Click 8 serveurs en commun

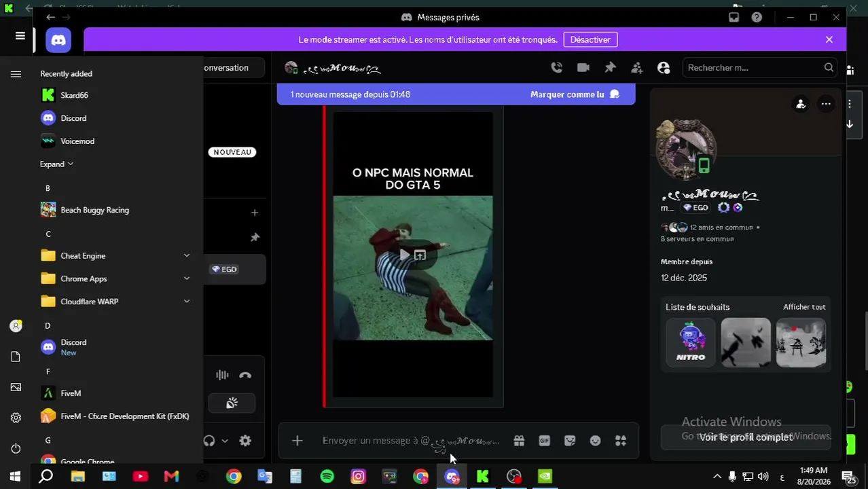[697, 239]
